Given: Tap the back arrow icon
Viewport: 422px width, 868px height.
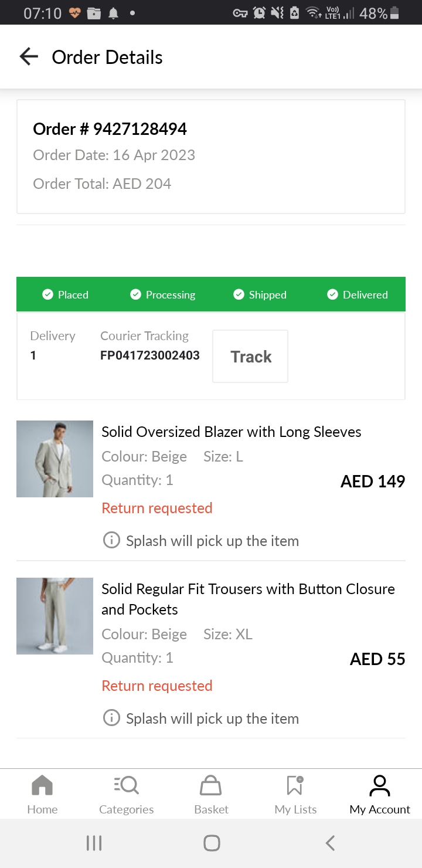Looking at the screenshot, I should 29,57.
